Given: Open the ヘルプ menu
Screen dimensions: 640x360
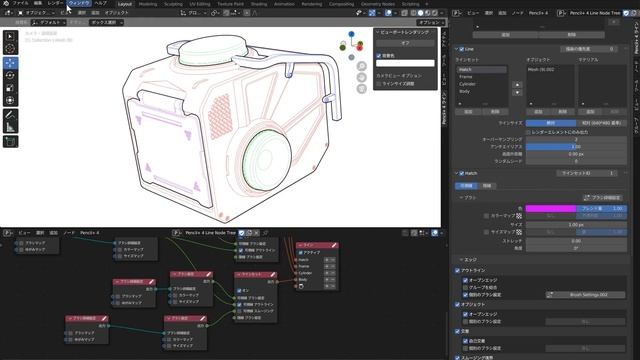Looking at the screenshot, I should coord(100,3).
